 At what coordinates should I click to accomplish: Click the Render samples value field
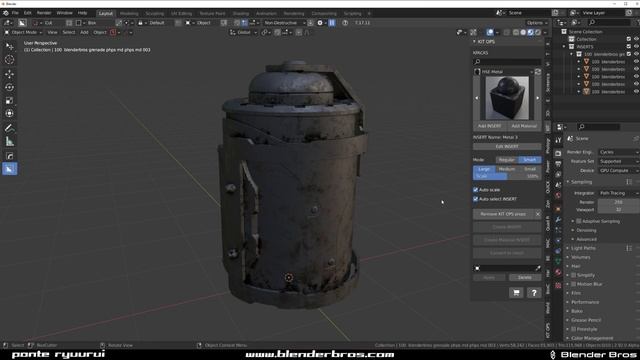click(619, 202)
